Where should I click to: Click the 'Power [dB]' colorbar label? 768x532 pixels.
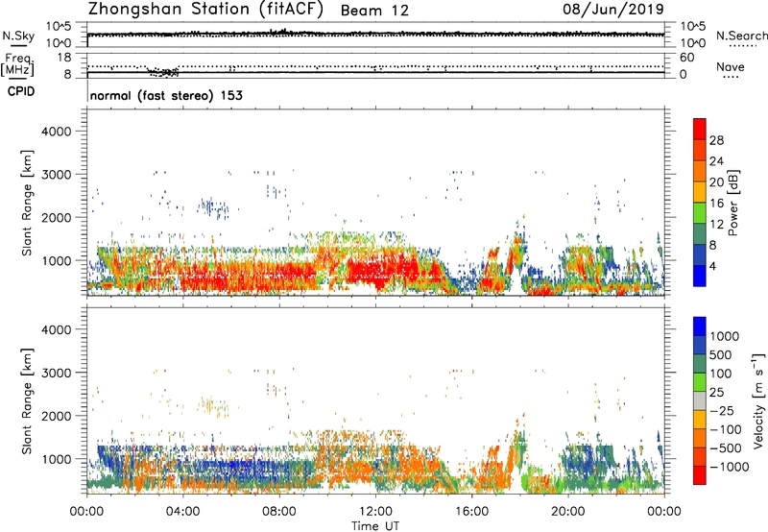point(732,203)
